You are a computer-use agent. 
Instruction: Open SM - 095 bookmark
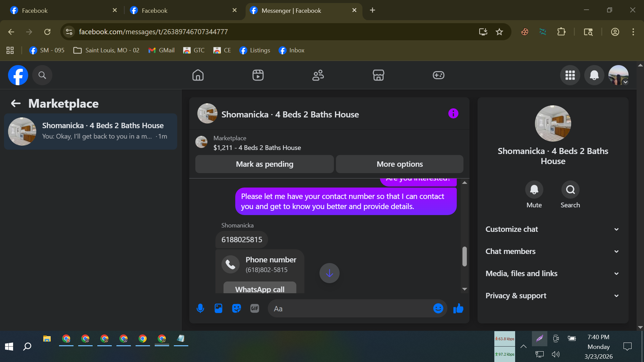47,50
